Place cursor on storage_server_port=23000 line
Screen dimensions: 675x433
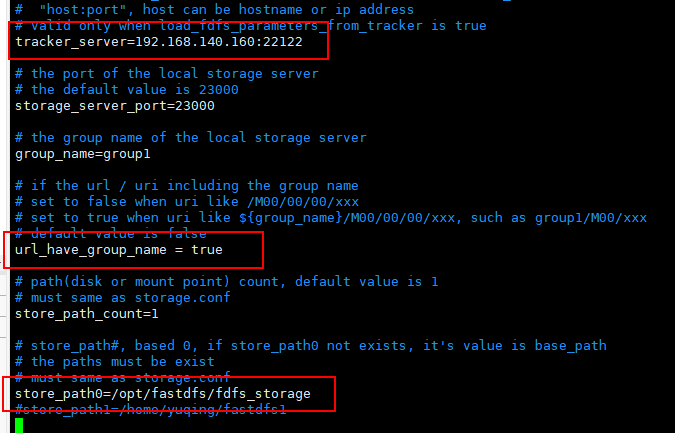(x=114, y=105)
